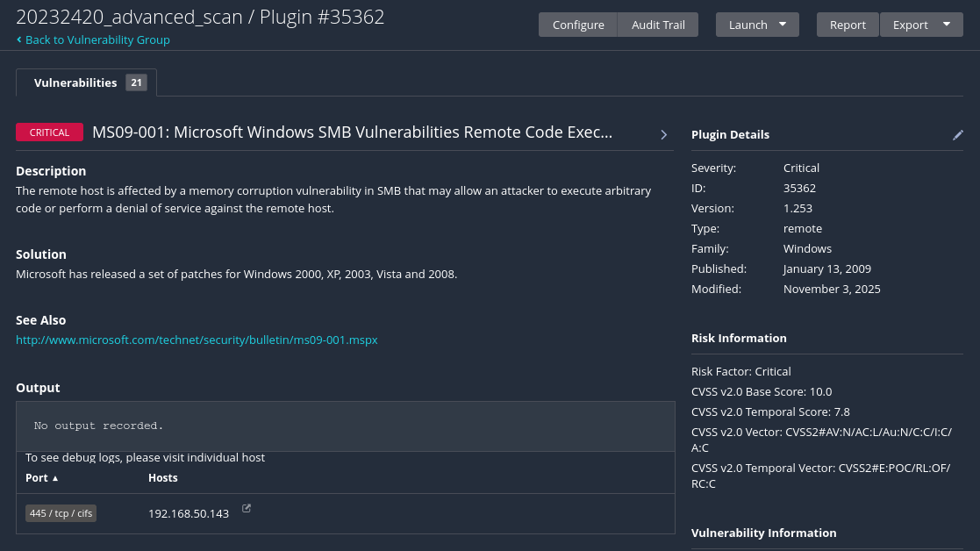Open host 192.168.50.143 external link icon
Screen dimensions: 980x551
point(247,508)
